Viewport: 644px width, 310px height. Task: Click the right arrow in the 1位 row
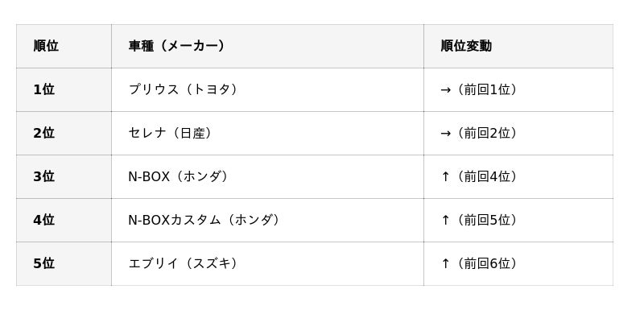click(446, 90)
